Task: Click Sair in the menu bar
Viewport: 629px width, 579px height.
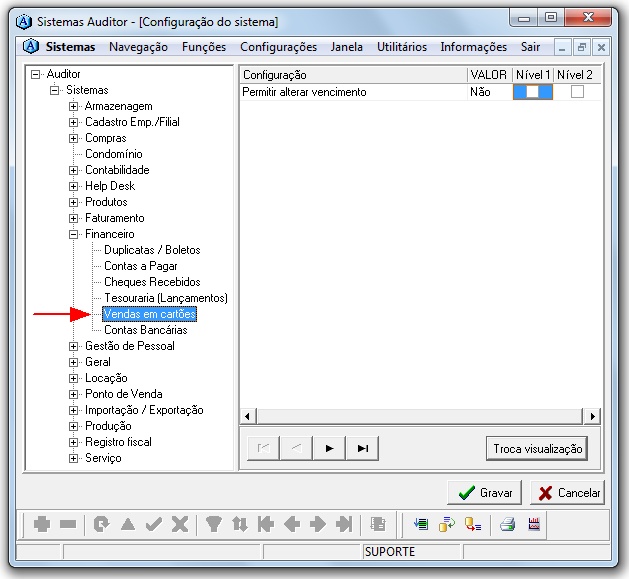Action: (x=530, y=47)
